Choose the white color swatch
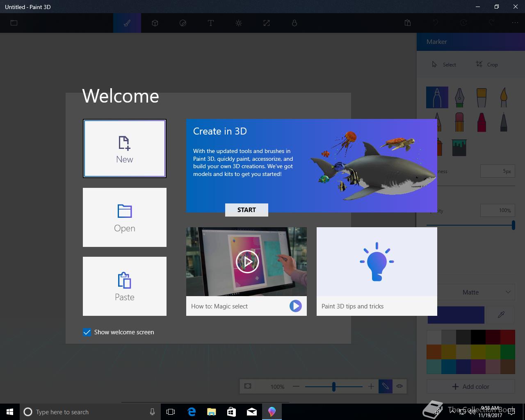Viewport: 525px width, 420px height. pyautogui.click(x=434, y=337)
